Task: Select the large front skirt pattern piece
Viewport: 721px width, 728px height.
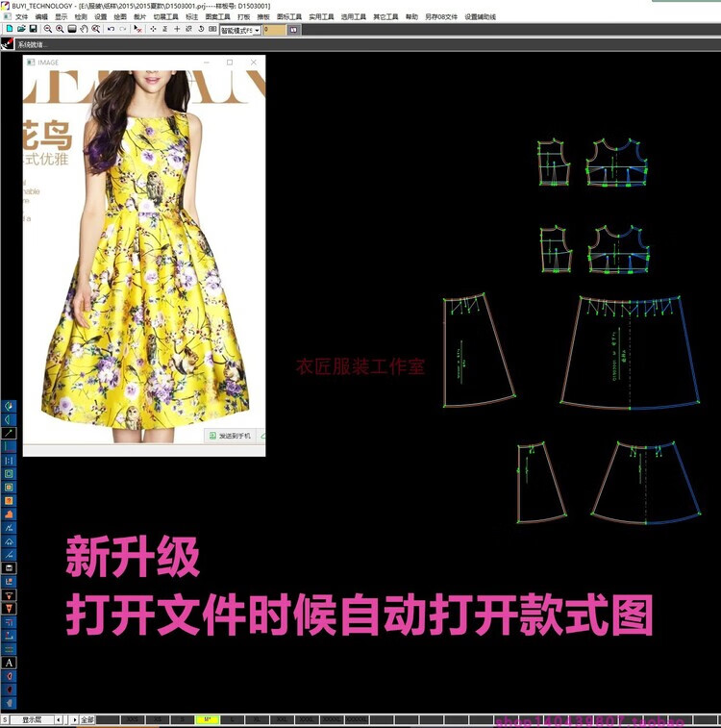Action: pos(630,352)
